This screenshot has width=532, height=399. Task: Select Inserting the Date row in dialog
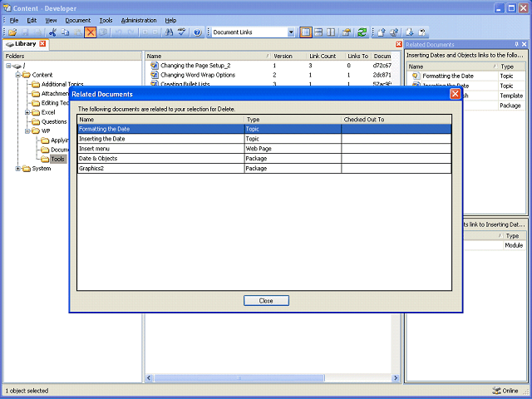point(264,139)
